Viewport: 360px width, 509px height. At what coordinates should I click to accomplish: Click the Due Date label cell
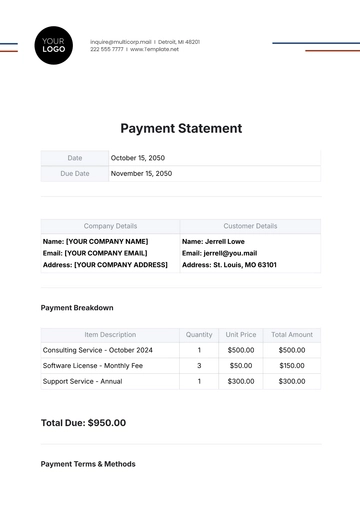pos(75,174)
